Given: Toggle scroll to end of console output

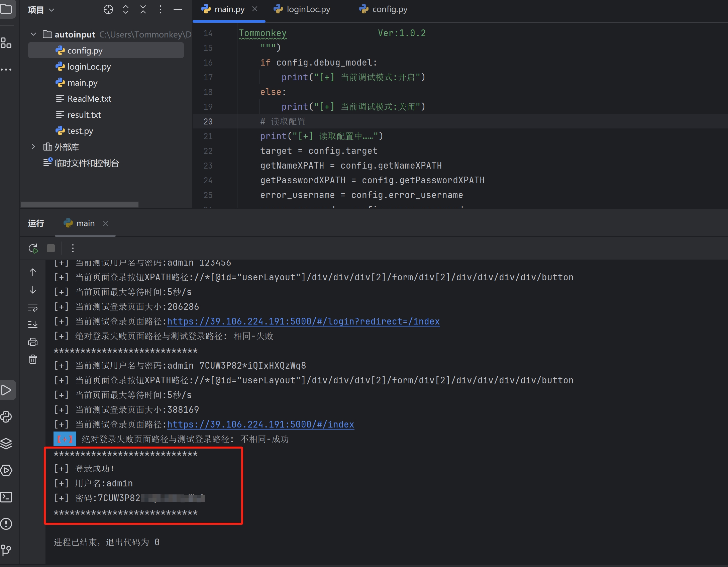Looking at the screenshot, I should click(33, 324).
